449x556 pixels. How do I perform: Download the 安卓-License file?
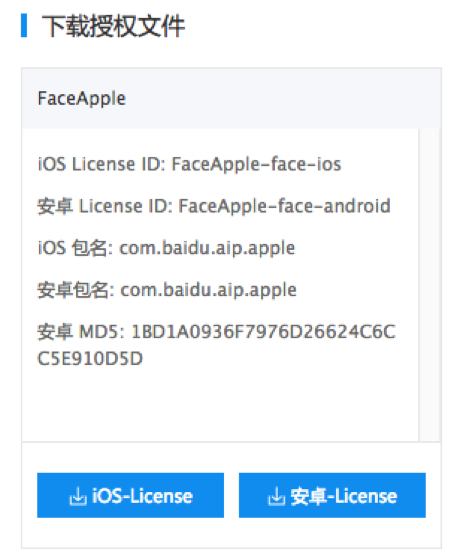point(332,495)
